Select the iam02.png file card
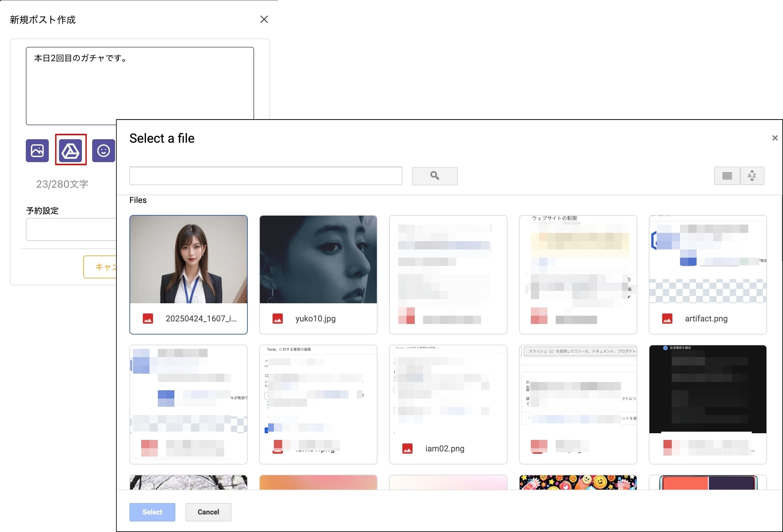Viewport: 783px width, 532px height. (448, 404)
